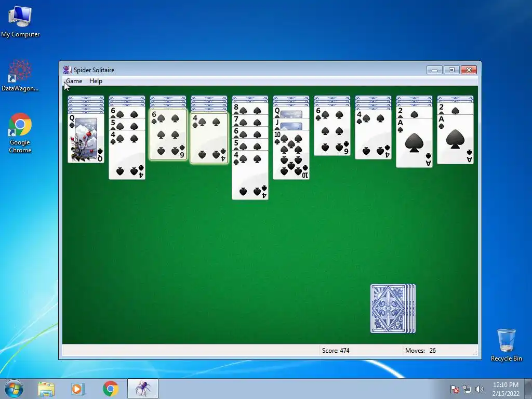The height and width of the screenshot is (399, 532).
Task: Click the 7 of spades in fifth column
Action: coord(250,121)
